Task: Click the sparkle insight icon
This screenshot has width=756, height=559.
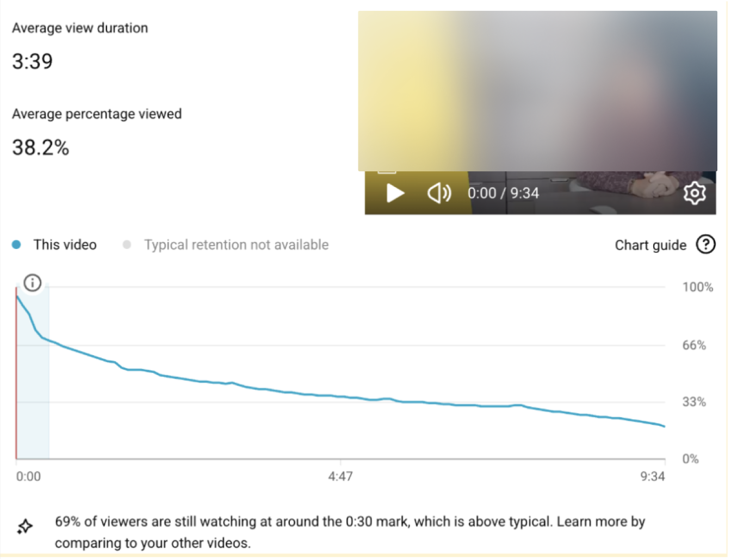Action: pyautogui.click(x=24, y=526)
